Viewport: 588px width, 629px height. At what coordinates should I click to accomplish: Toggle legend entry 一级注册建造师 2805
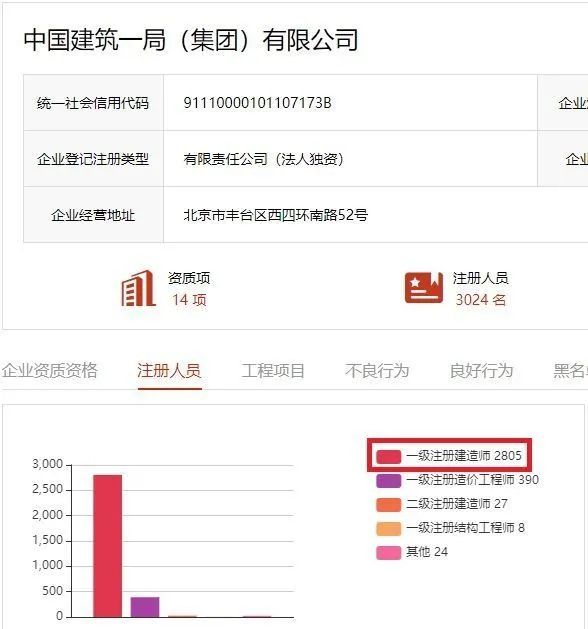(x=449, y=456)
